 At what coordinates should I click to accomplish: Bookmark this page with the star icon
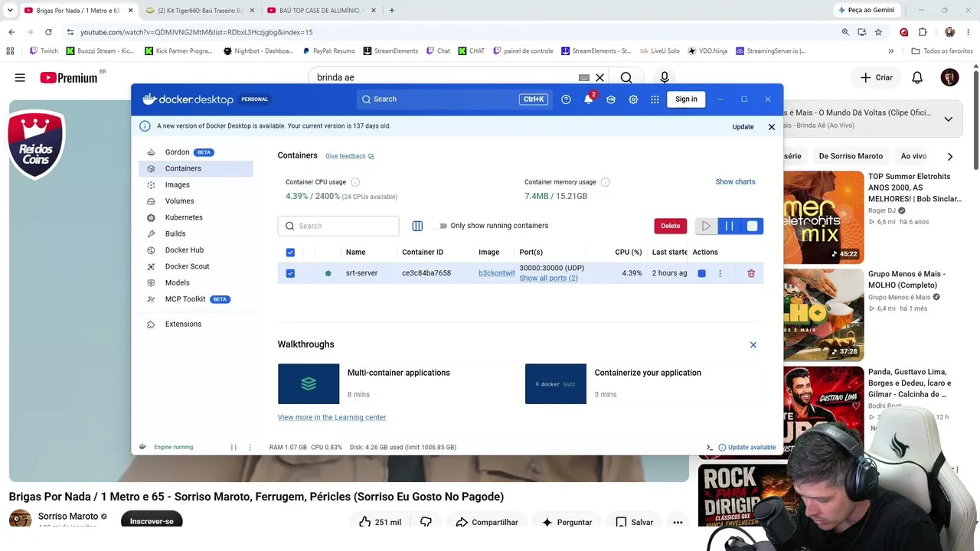tap(878, 32)
